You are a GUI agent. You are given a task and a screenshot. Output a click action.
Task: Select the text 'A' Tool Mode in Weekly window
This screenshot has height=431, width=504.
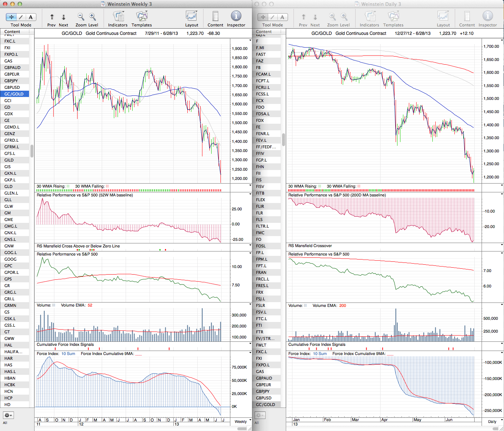pyautogui.click(x=30, y=17)
